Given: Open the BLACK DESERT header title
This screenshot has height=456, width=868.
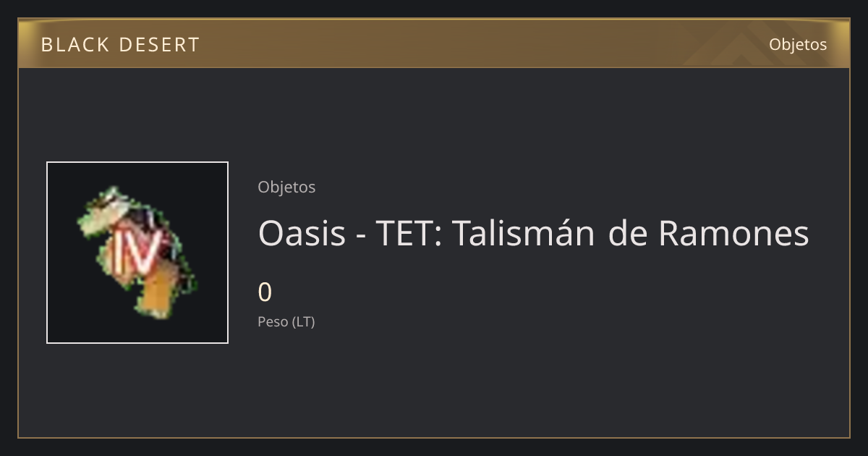Looking at the screenshot, I should pos(120,45).
